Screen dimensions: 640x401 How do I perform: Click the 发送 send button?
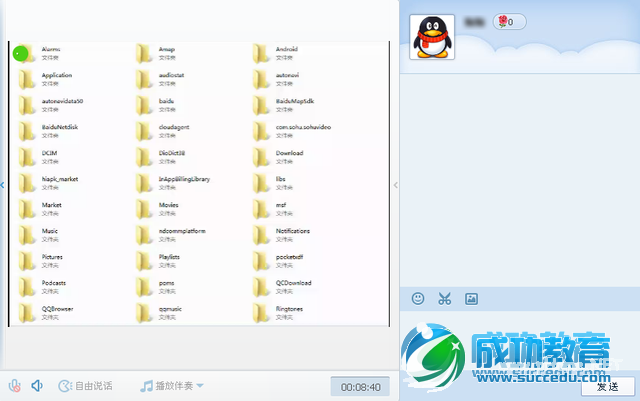pos(608,387)
